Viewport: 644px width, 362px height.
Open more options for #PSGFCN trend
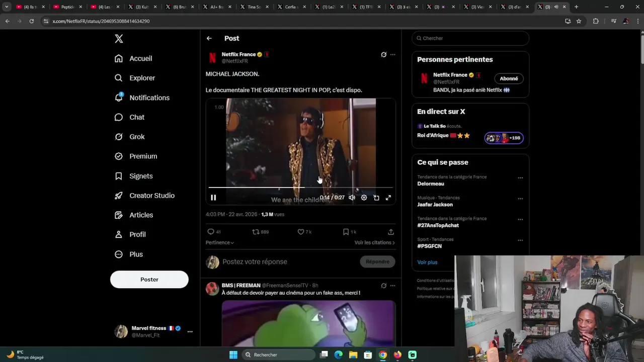[520, 240]
